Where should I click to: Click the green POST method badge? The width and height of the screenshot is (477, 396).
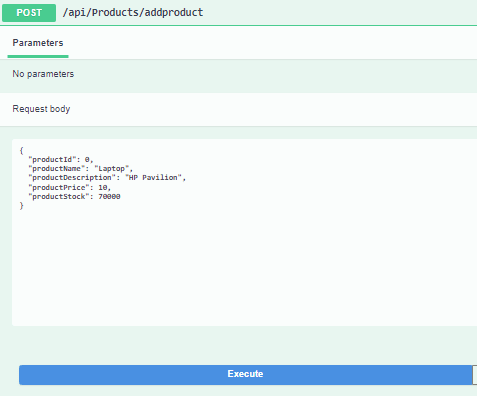click(29, 13)
